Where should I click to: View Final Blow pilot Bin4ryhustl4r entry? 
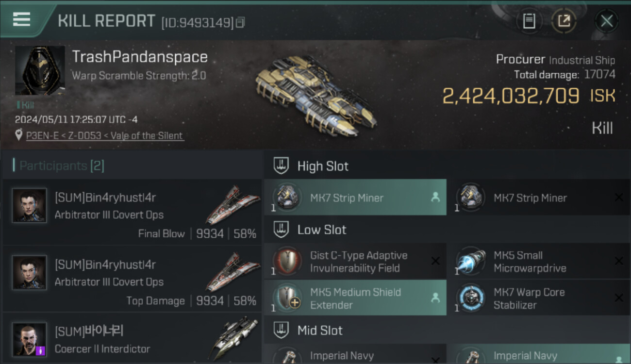(132, 212)
